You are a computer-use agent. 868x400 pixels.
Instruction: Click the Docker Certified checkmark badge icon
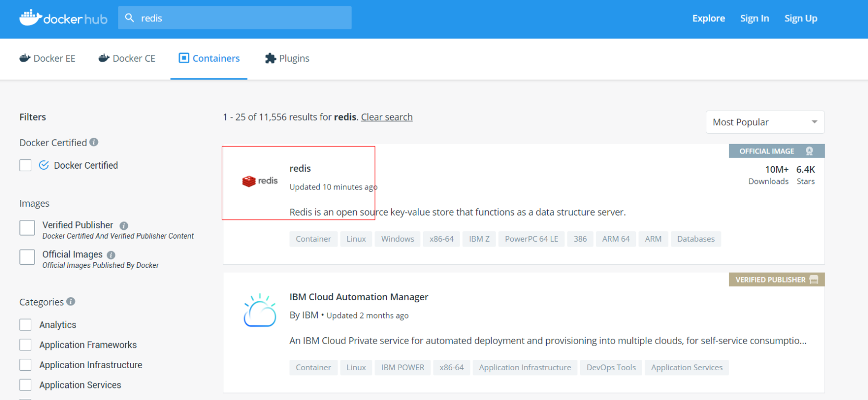(44, 165)
